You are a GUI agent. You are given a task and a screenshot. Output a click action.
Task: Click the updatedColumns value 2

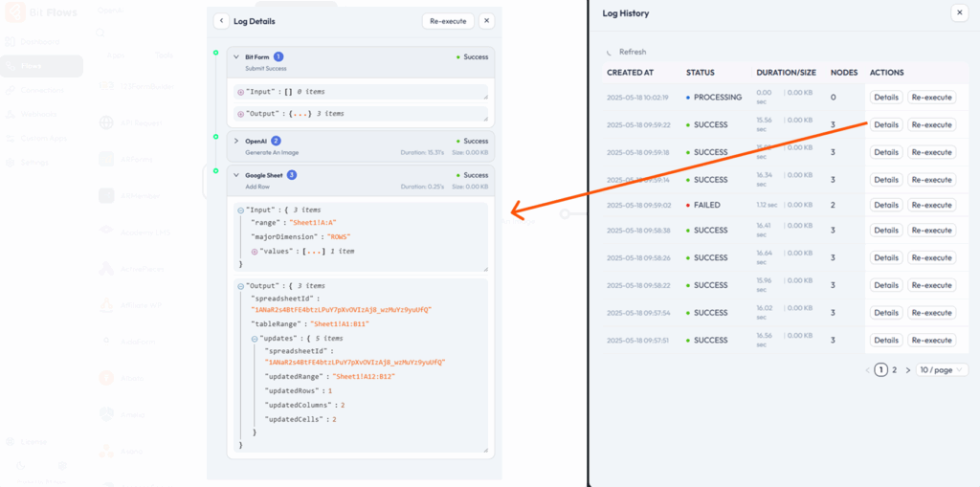343,405
